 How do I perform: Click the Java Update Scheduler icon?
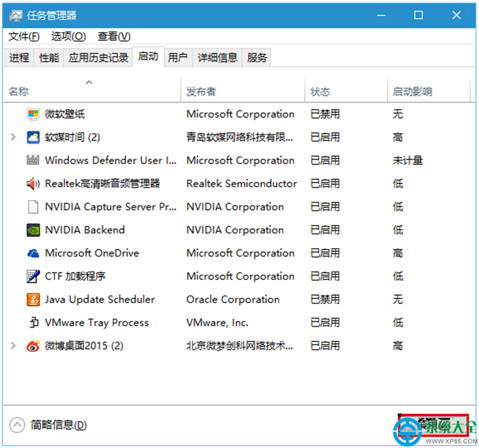pyautogui.click(x=33, y=300)
